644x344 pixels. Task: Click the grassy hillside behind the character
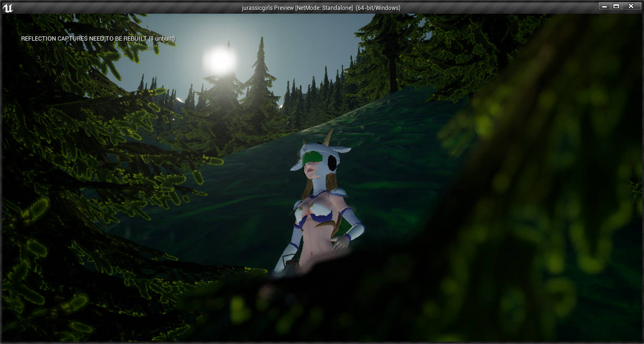point(389,158)
